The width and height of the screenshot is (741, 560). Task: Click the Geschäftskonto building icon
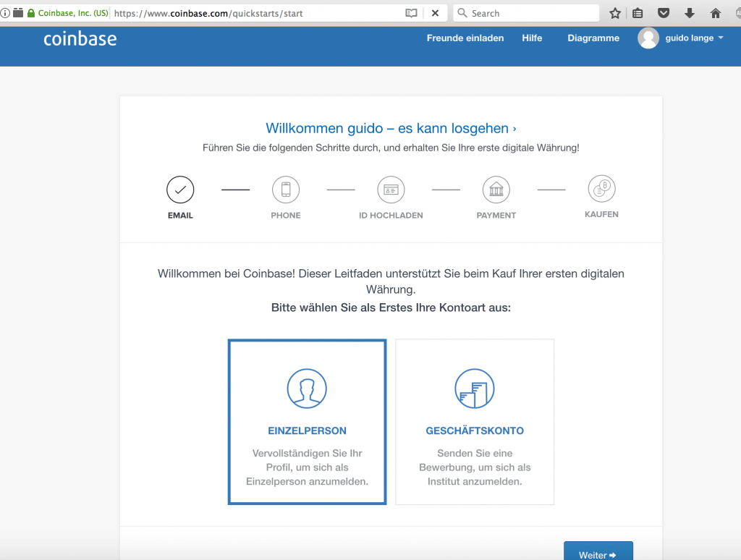point(475,389)
